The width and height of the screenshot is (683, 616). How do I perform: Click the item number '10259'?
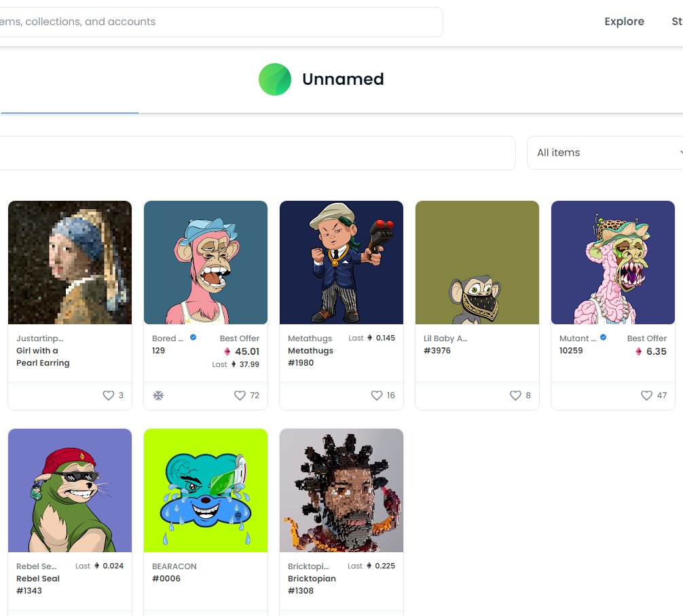(570, 351)
